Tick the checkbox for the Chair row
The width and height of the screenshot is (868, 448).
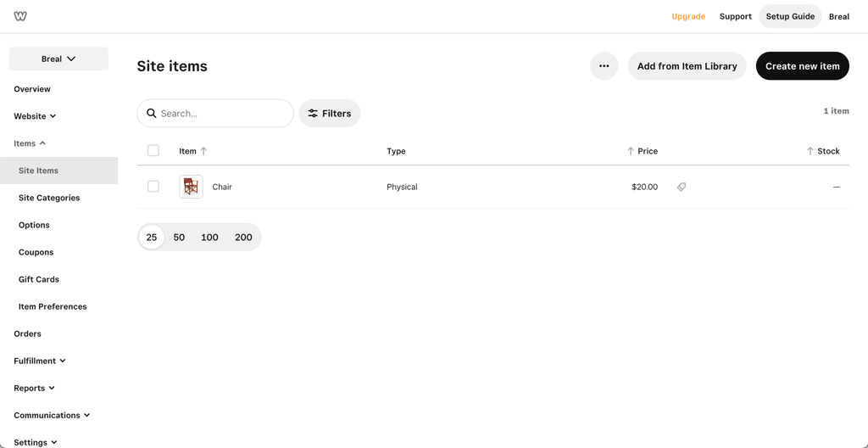coord(153,187)
